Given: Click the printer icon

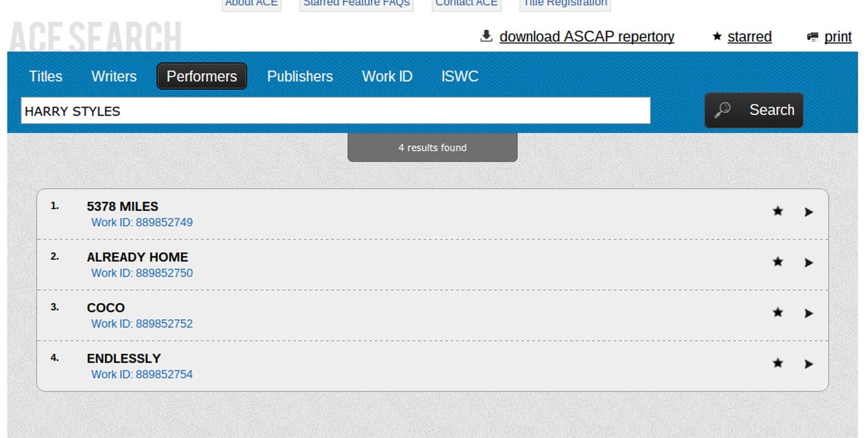Looking at the screenshot, I should tap(812, 37).
